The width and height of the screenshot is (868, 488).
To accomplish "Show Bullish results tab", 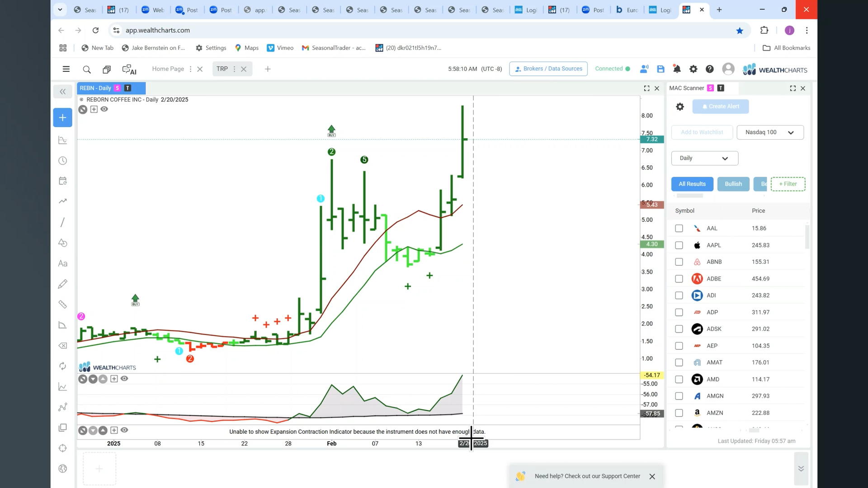I will pyautogui.click(x=733, y=184).
